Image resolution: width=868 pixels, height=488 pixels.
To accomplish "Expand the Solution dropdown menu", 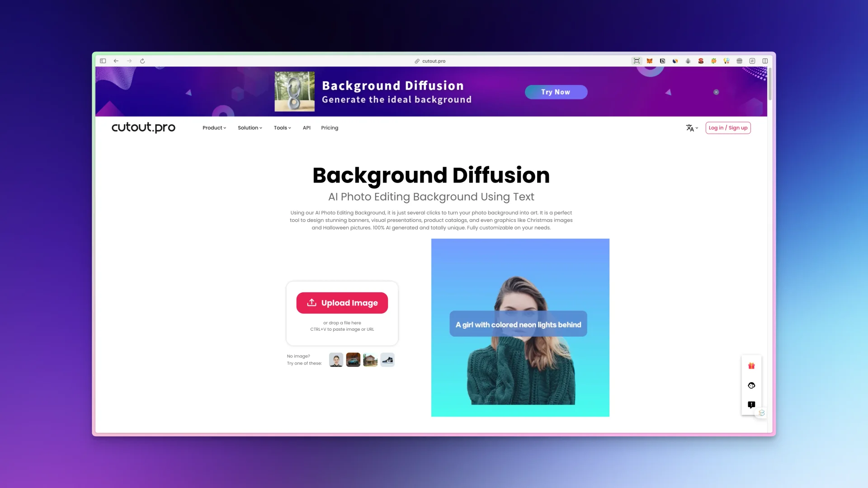I will coord(250,128).
